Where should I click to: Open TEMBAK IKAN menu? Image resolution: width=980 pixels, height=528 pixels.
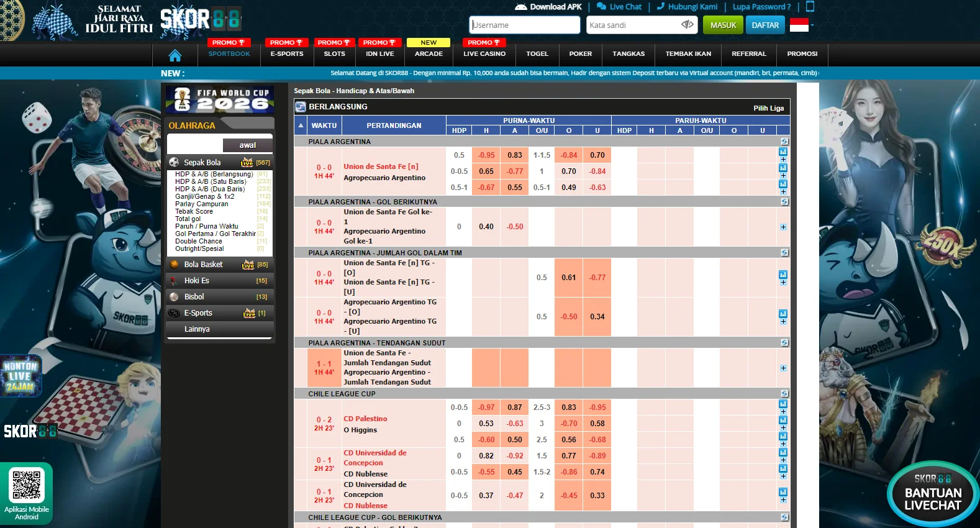coord(688,54)
